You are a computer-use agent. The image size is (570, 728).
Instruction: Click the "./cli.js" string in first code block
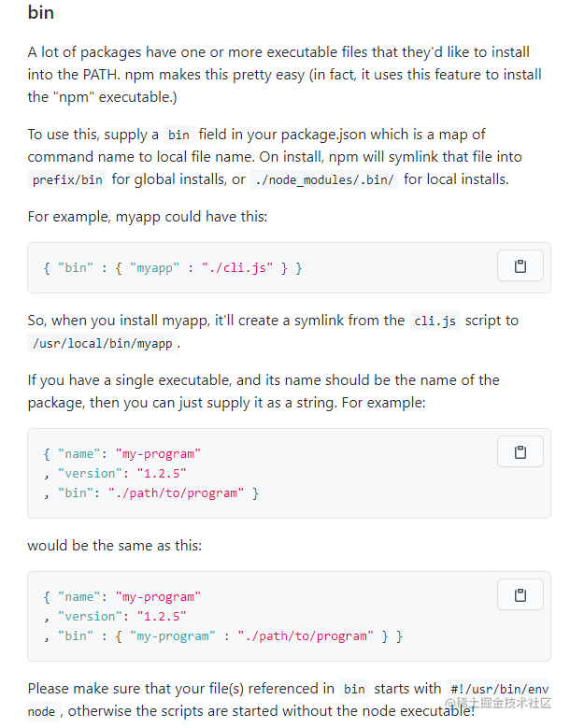[x=237, y=268]
